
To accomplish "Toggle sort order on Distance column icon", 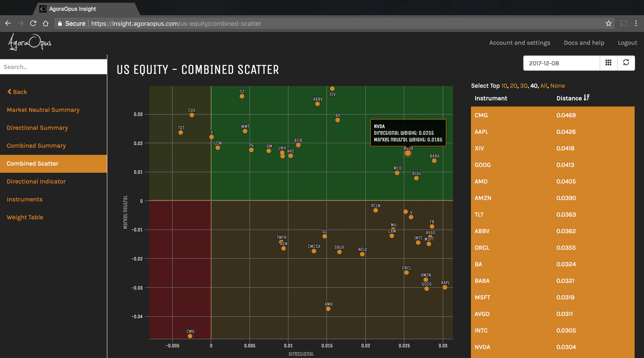I will tap(587, 98).
